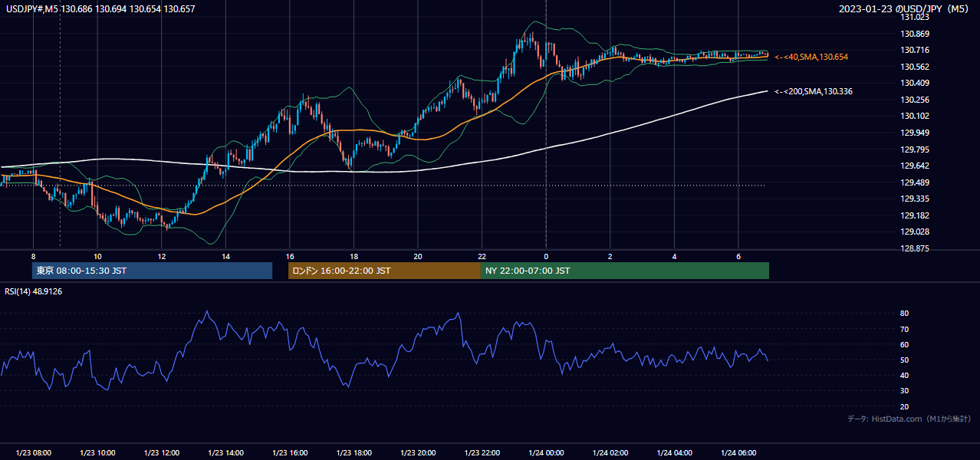Select the 200 SMA 130.336 label
This screenshot has width=980, height=460.
813,91
